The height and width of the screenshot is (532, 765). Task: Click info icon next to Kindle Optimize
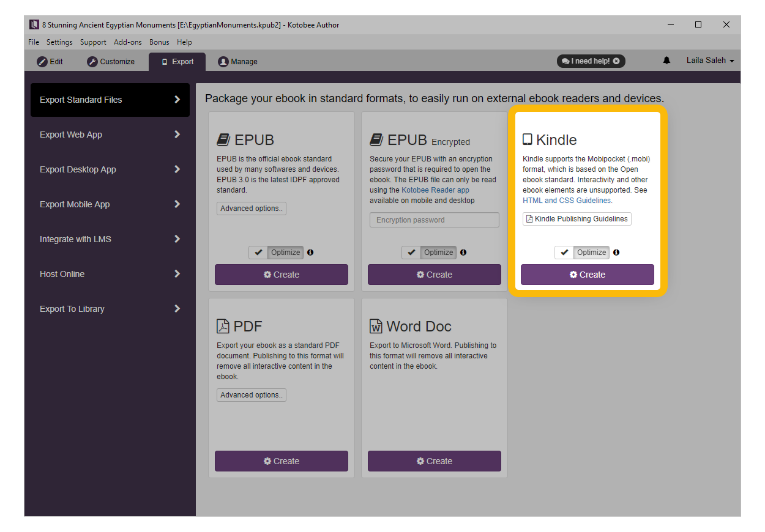(x=616, y=253)
